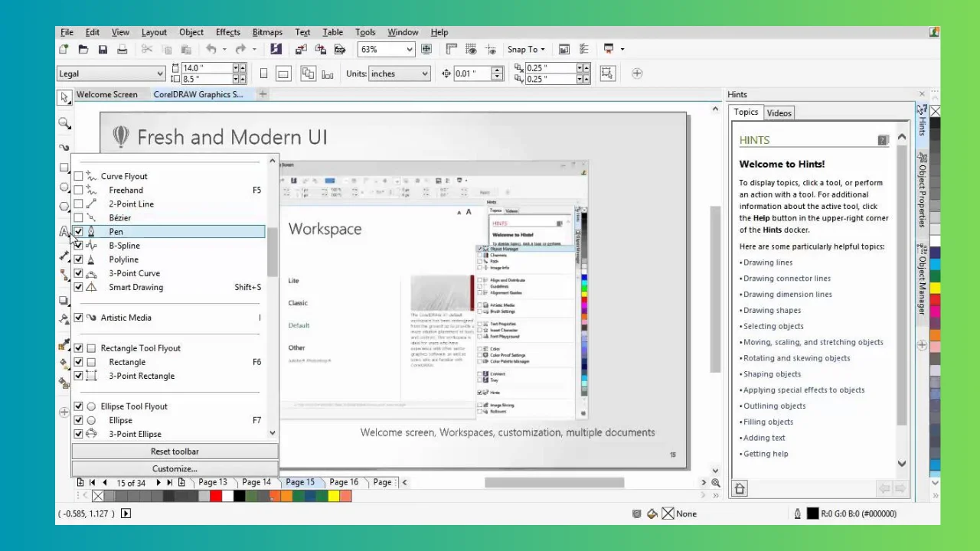Enable the 2-Point Line checkbox
The height and width of the screenshot is (551, 980).
point(78,204)
